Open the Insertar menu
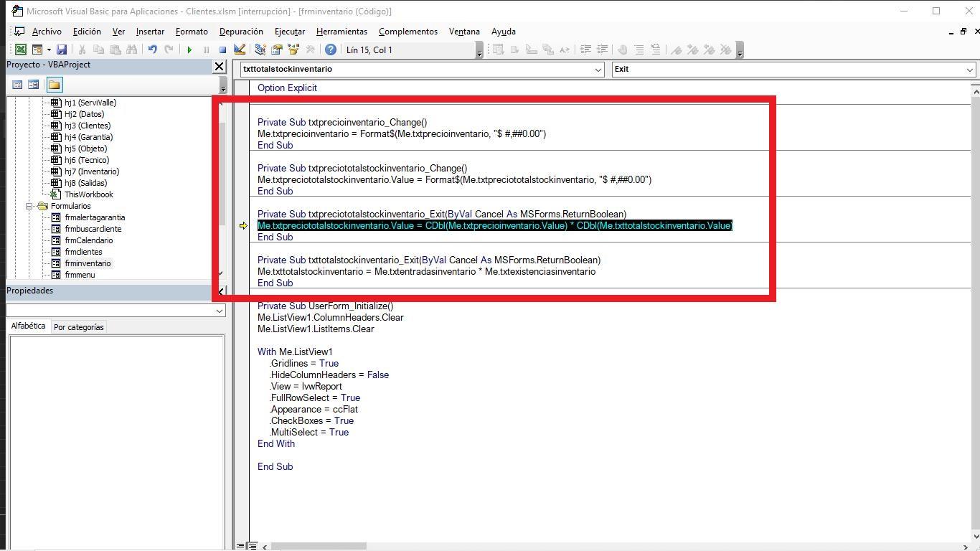Image resolution: width=980 pixels, height=551 pixels. point(150,32)
